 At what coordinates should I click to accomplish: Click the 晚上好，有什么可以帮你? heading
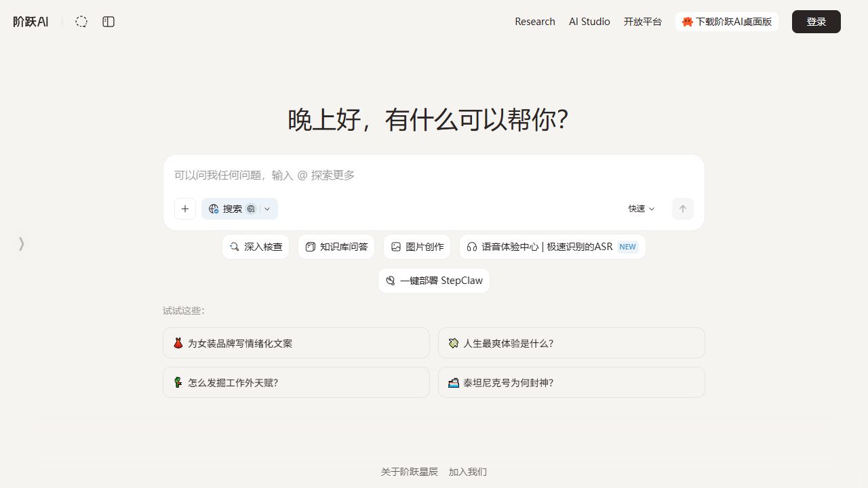(x=428, y=120)
